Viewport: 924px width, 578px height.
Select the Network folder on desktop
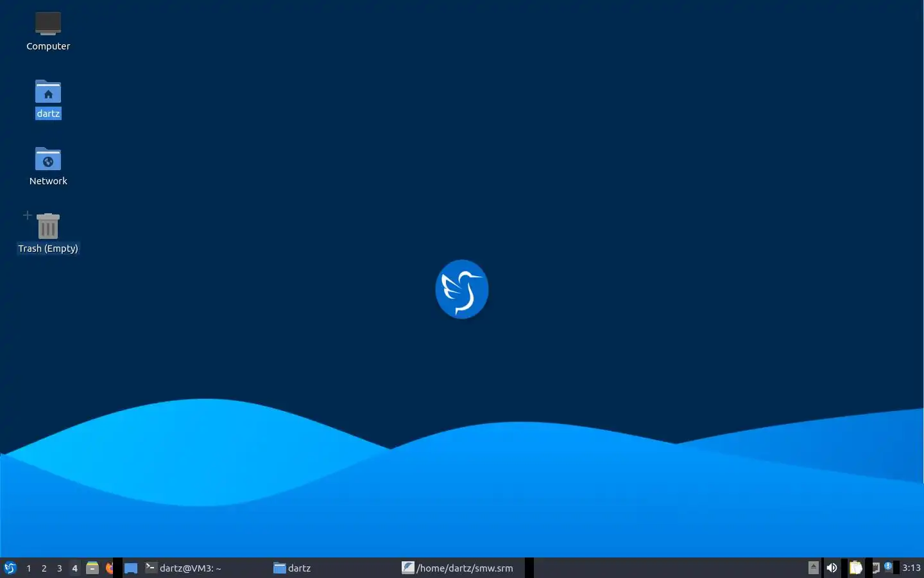(x=48, y=166)
